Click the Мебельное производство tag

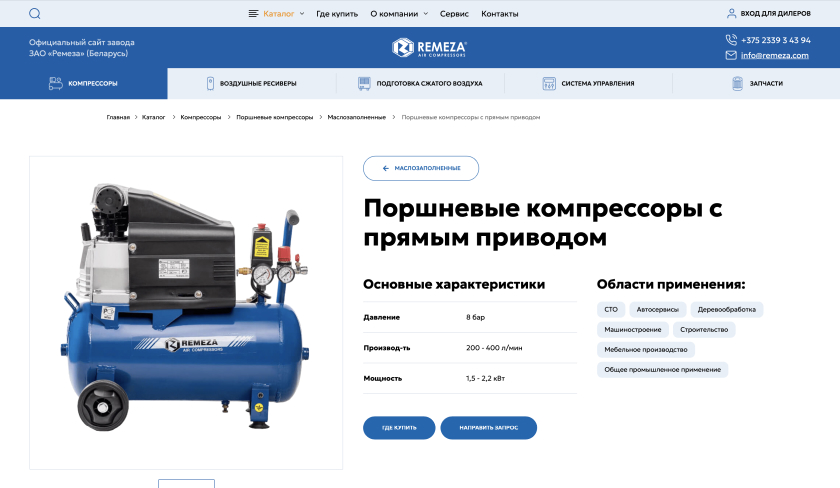[x=646, y=349]
